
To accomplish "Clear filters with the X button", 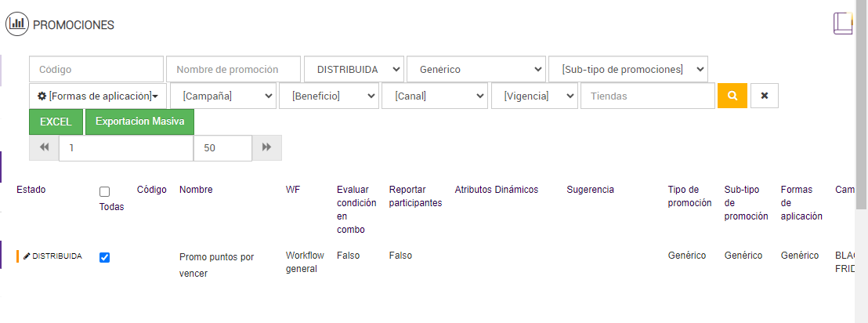I will [764, 96].
